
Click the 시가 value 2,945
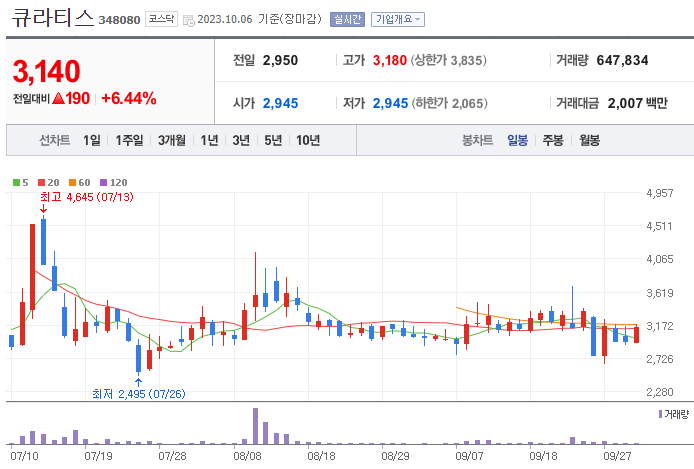(x=280, y=103)
